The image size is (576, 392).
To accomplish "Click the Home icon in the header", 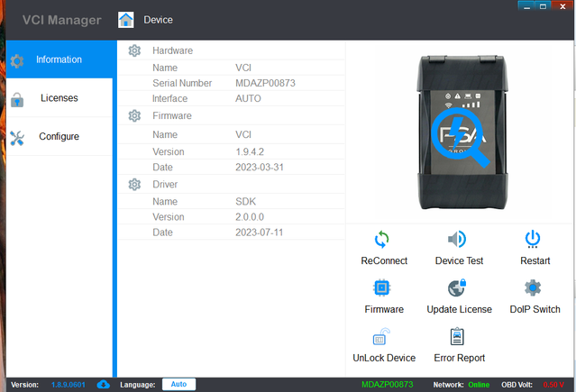I will tap(125, 20).
